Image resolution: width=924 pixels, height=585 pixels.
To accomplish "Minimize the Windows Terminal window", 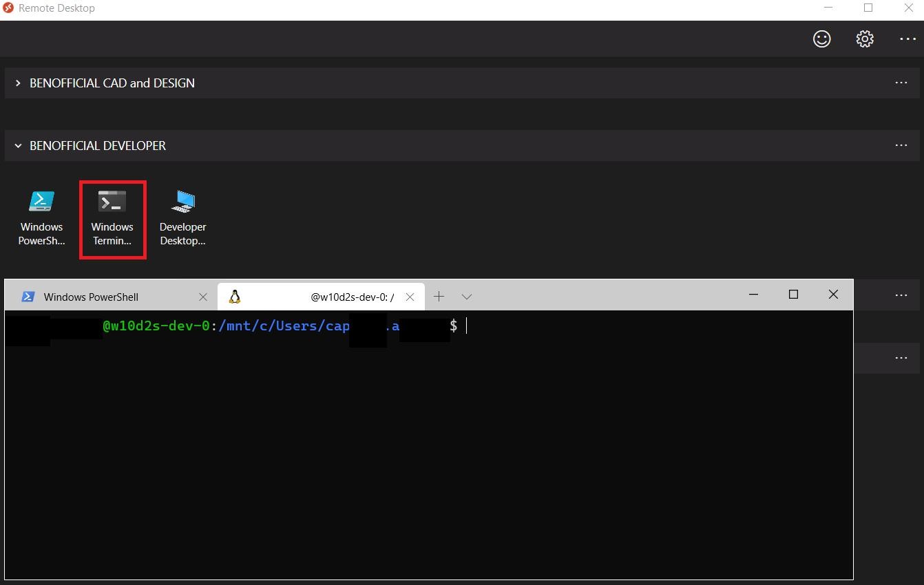I will [x=753, y=295].
